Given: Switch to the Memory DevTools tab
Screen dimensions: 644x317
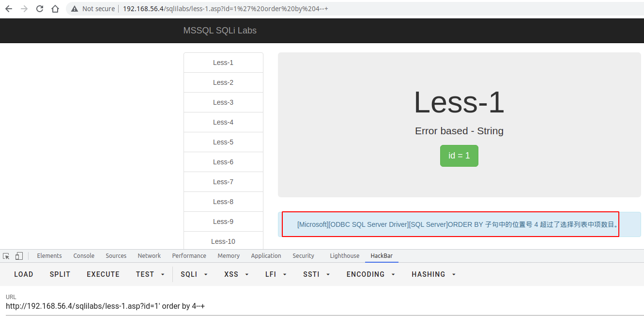Looking at the screenshot, I should pos(229,256).
